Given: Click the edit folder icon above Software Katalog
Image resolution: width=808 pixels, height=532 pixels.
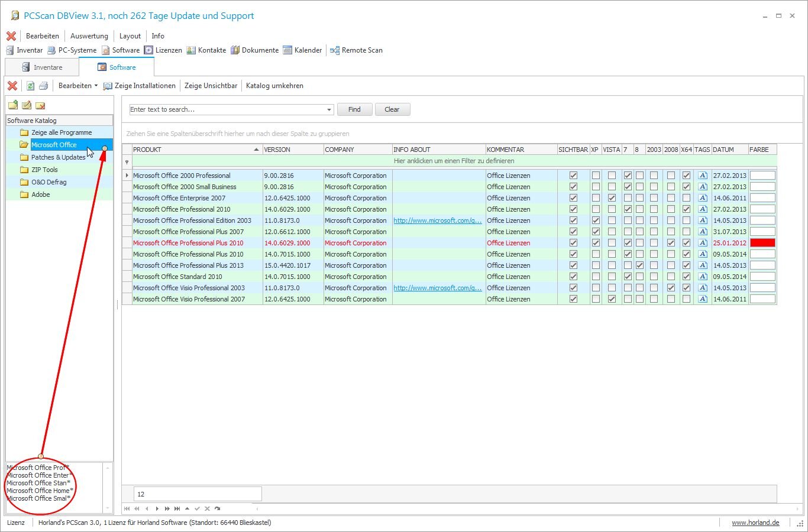Looking at the screenshot, I should click(27, 106).
